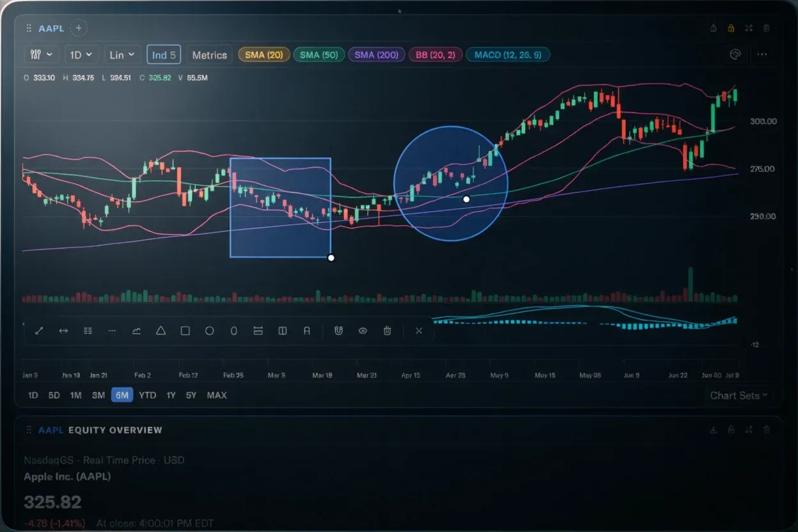Screen dimensions: 798x532
Task: Add a ticker with the plus circle
Action: pyautogui.click(x=78, y=28)
